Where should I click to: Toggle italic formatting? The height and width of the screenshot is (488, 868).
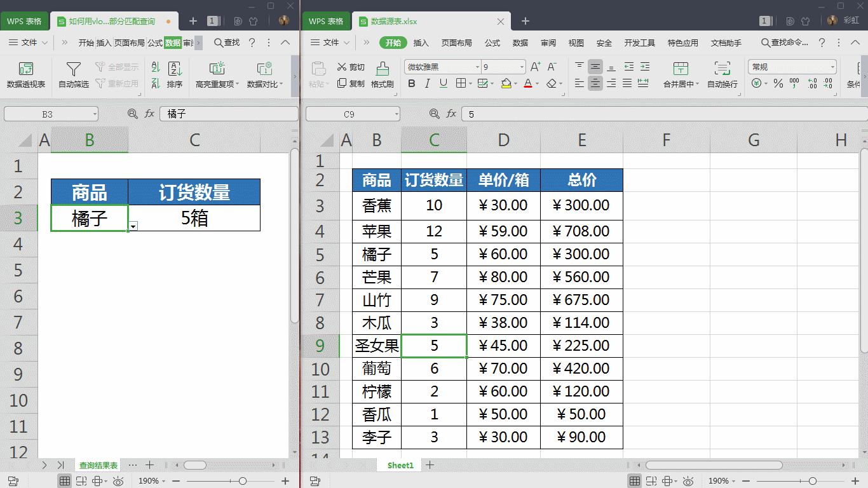[426, 83]
